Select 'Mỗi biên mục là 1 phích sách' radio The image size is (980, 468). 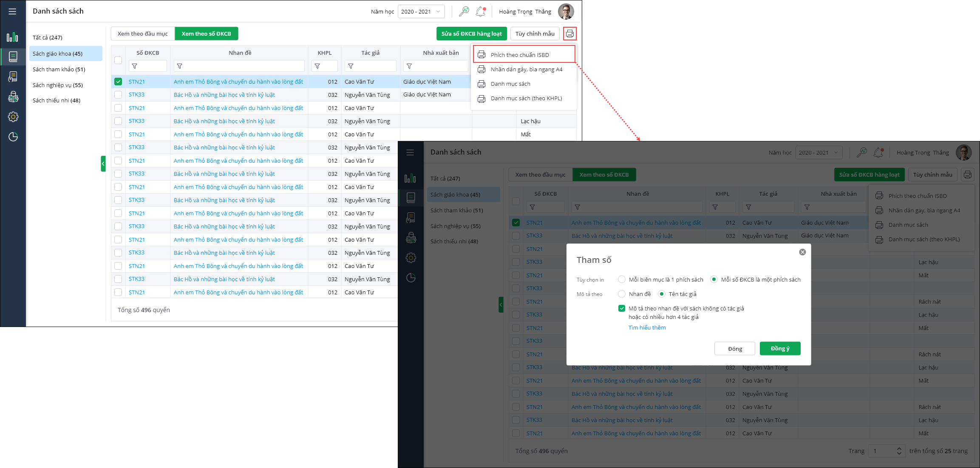coord(622,279)
